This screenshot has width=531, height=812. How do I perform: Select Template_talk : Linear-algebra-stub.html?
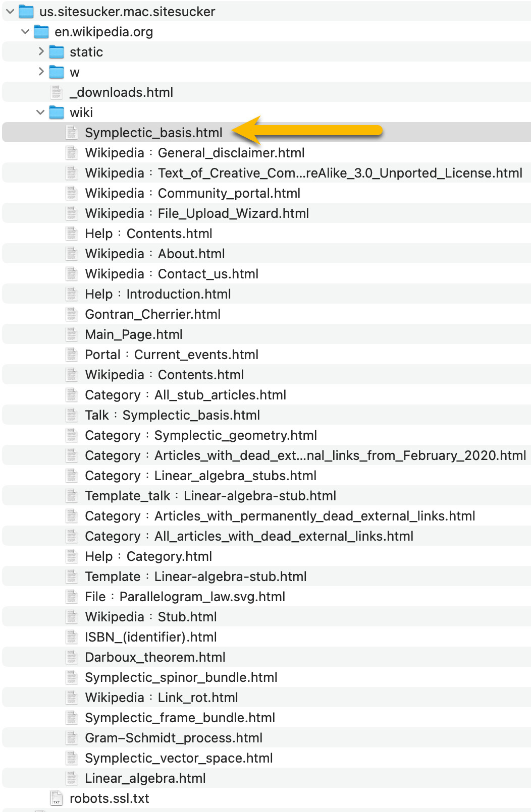[x=210, y=496]
